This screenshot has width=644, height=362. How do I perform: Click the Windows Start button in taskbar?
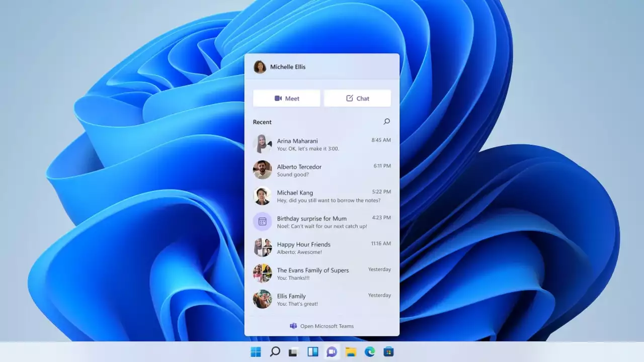pos(256,352)
